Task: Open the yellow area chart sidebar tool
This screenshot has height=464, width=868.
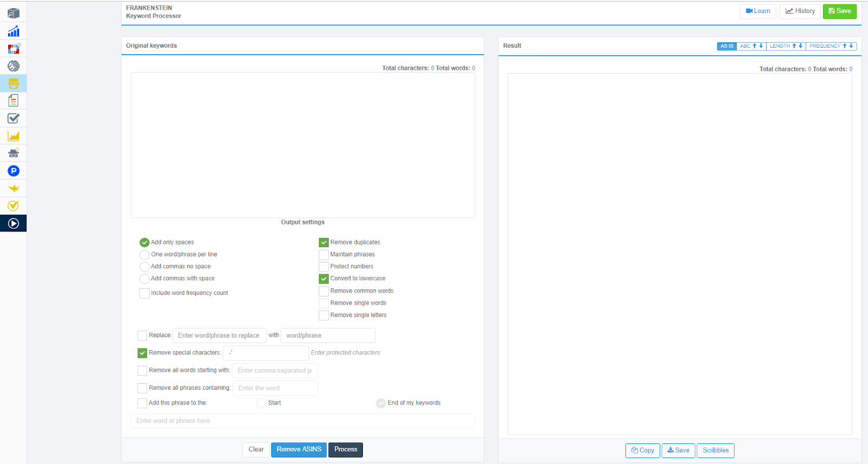Action: click(x=14, y=136)
